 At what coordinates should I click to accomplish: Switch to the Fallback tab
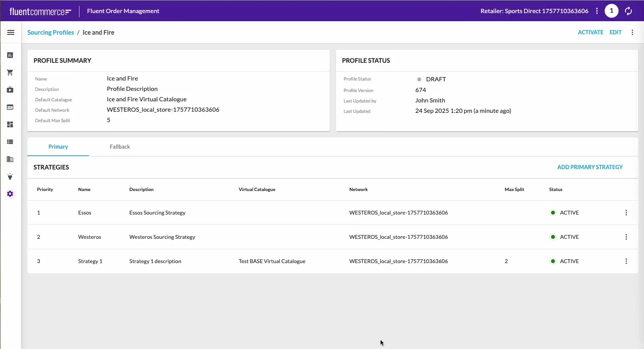[120, 147]
